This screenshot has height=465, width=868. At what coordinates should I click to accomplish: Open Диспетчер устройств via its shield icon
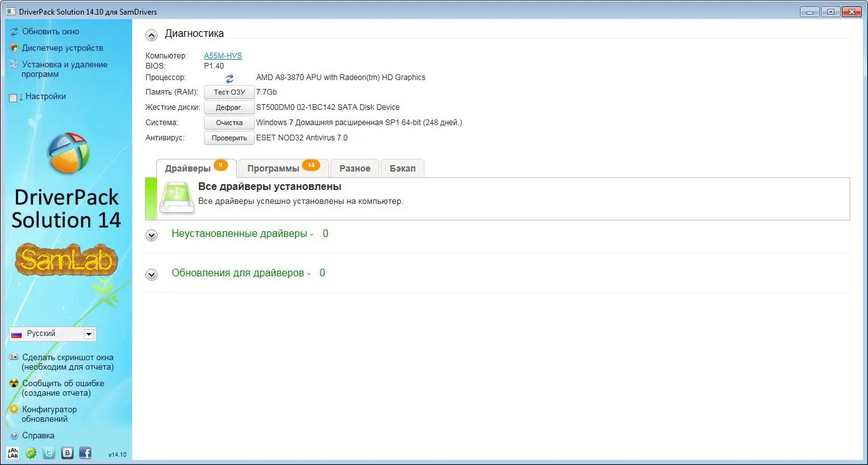pos(14,48)
